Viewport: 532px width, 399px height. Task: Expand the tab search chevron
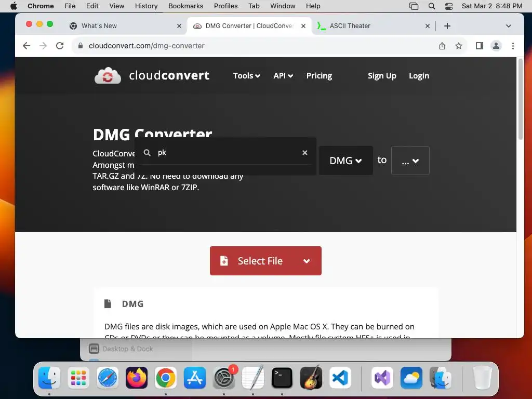(x=508, y=26)
